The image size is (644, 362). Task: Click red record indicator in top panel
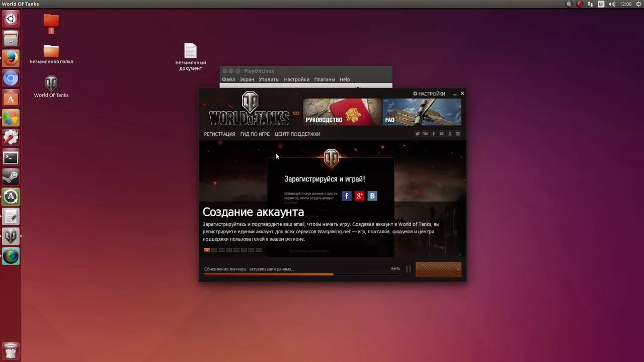580,4
